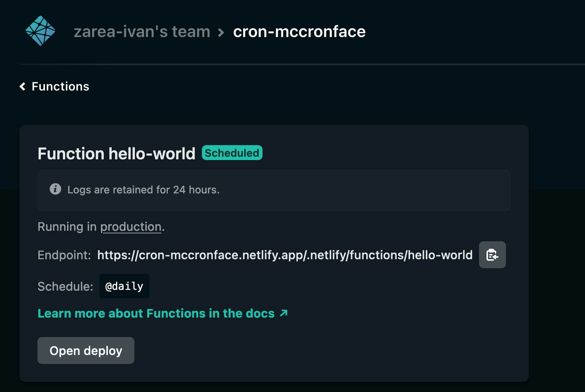Click the back chevron beside Functions
The height and width of the screenshot is (392, 585).
click(x=23, y=87)
